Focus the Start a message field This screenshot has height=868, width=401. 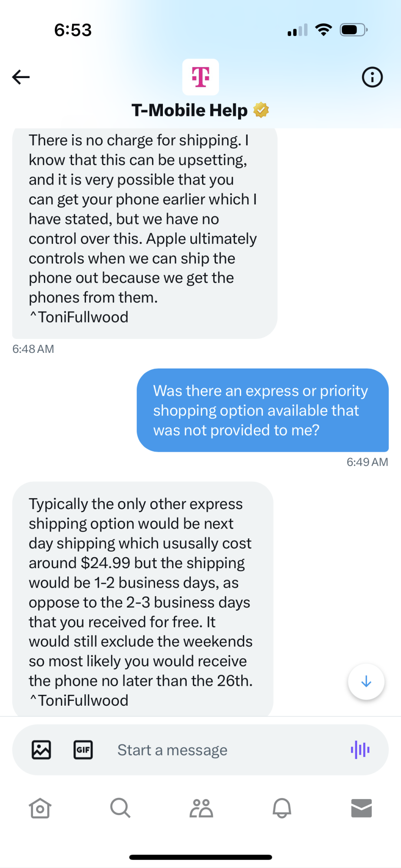(x=217, y=750)
